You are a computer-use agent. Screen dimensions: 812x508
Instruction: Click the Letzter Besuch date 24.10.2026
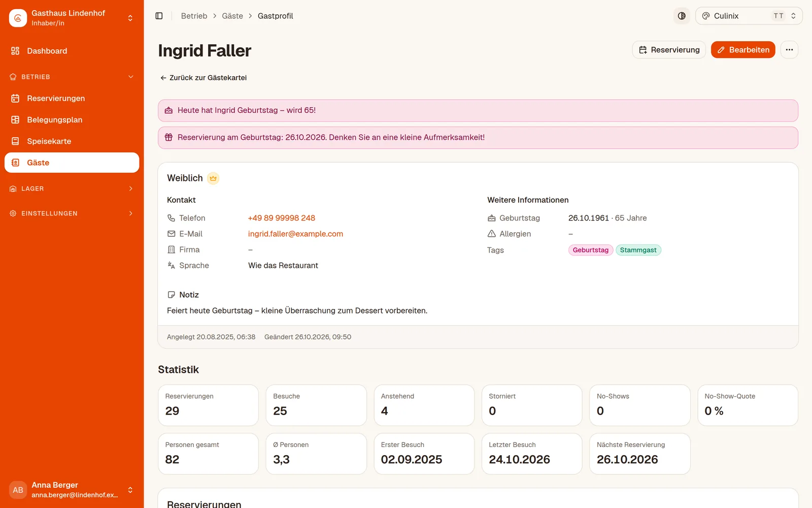click(x=519, y=460)
